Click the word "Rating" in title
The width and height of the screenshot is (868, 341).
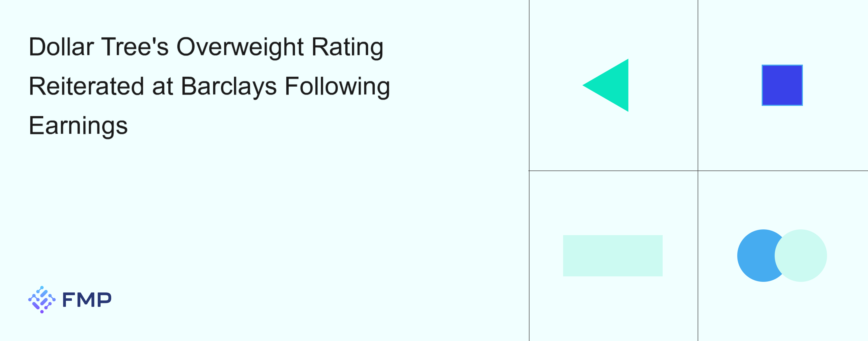[347, 47]
